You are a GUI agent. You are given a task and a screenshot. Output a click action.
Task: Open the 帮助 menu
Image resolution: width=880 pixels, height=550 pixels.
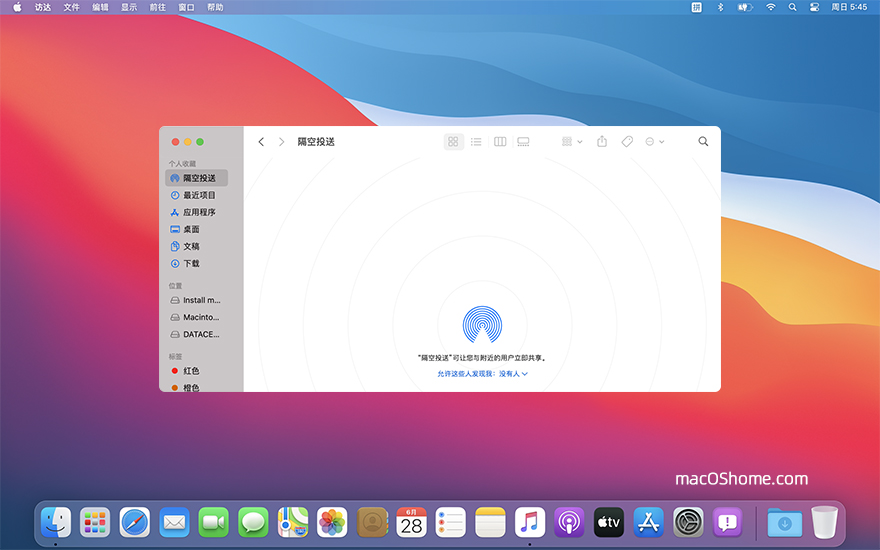(215, 7)
